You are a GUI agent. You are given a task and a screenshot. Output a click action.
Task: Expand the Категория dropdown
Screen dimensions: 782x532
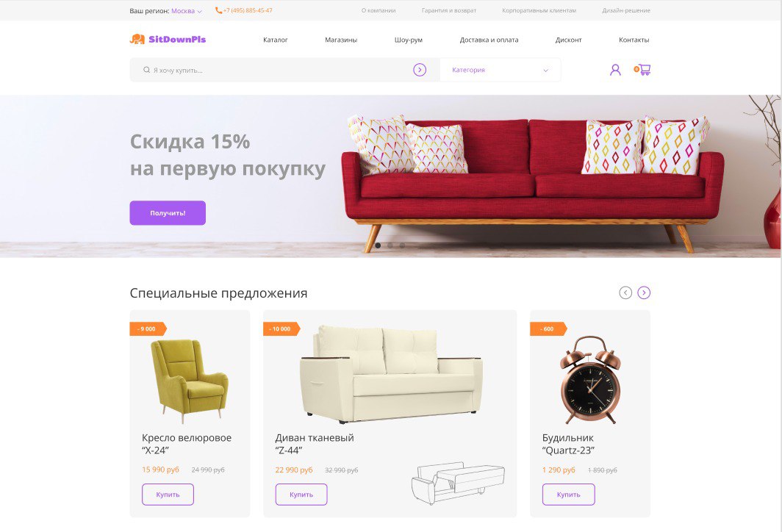point(501,70)
